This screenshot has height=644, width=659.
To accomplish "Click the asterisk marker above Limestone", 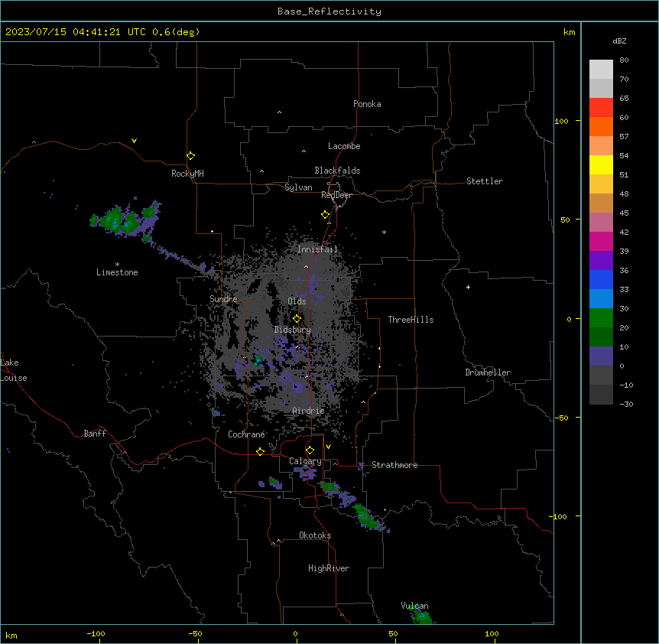I will point(117,265).
